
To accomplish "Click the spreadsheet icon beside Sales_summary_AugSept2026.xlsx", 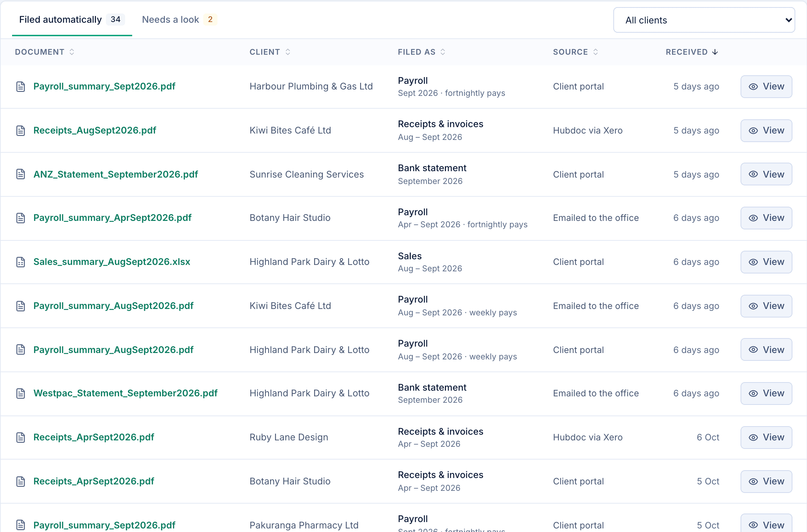I will 21,262.
